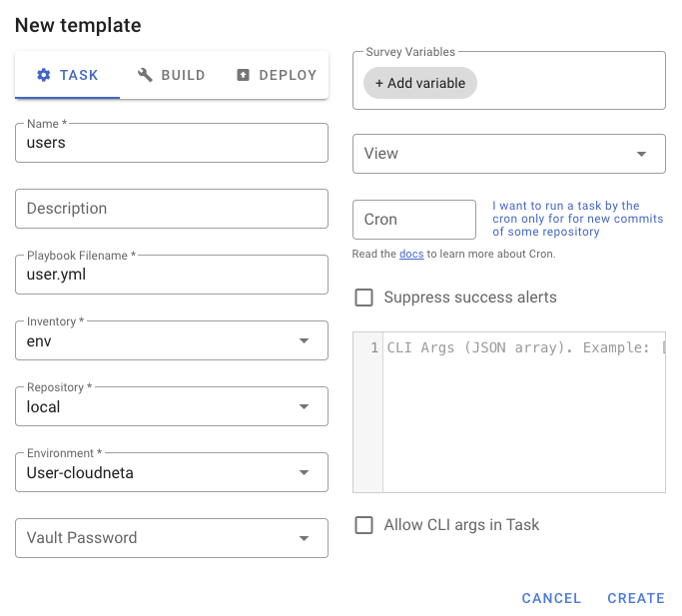Open the View dropdown
Image resolution: width=682 pixels, height=616 pixels.
[509, 154]
